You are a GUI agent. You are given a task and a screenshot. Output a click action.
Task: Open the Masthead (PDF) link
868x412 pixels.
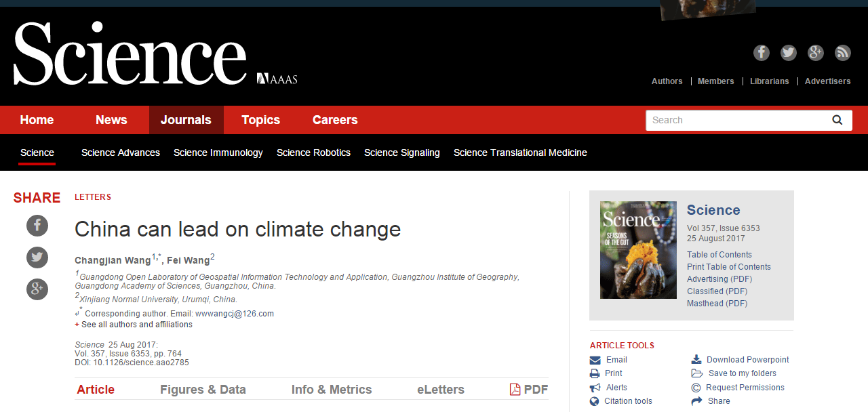(x=717, y=304)
